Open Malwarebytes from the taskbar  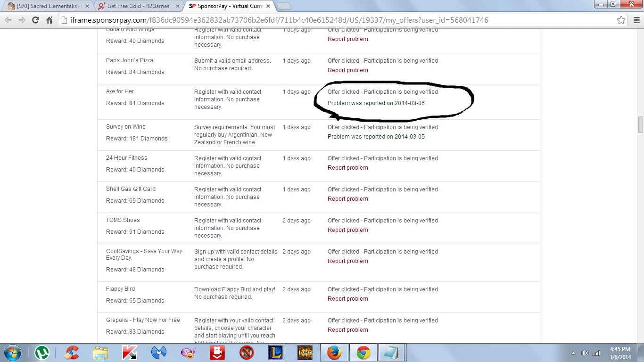tap(159, 353)
